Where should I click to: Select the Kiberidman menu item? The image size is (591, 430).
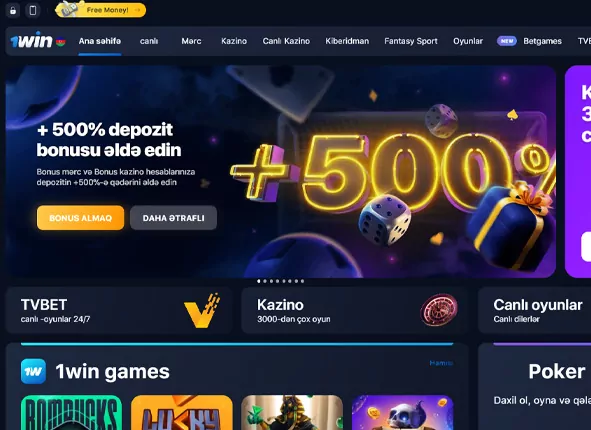pos(347,41)
